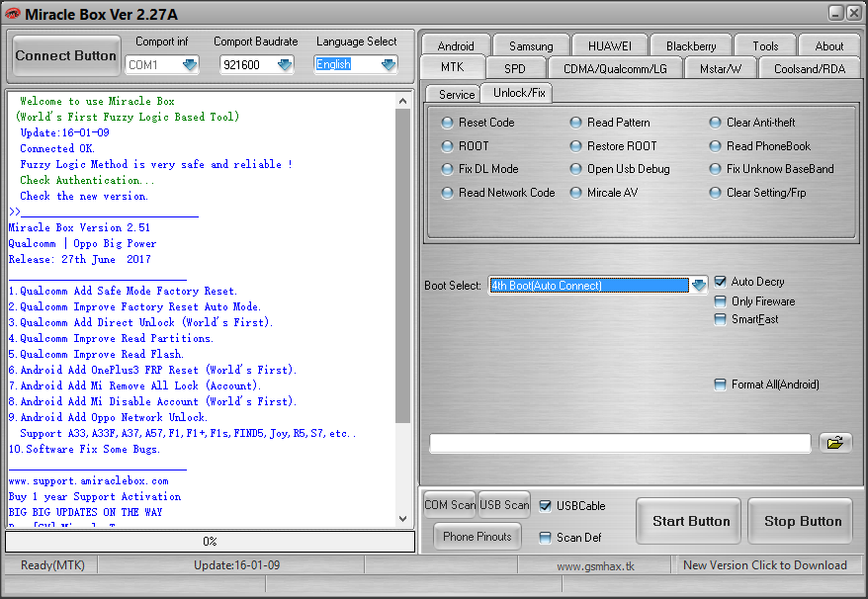Viewport: 868px width, 599px height.
Task: Select the Reset Code radio option
Action: coord(478,123)
